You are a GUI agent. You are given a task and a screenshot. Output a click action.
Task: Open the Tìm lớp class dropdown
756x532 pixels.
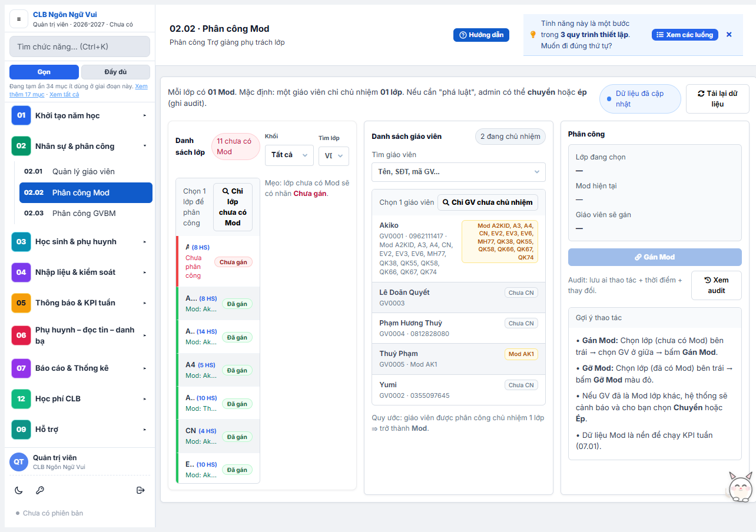tap(334, 157)
